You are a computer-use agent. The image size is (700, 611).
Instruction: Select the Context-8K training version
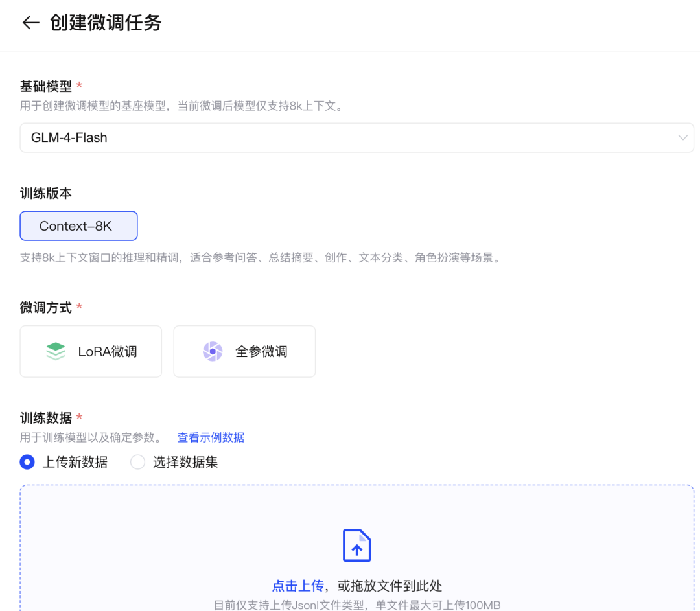[78, 226]
